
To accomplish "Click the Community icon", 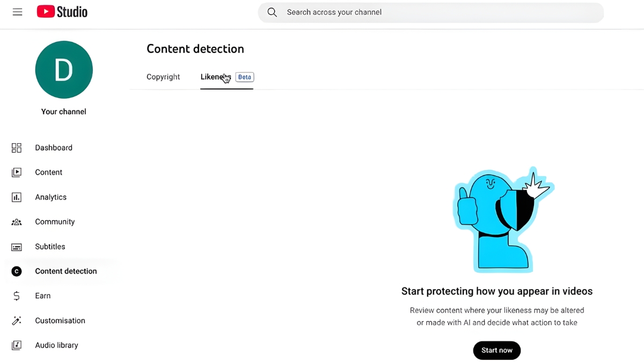I will point(16,221).
